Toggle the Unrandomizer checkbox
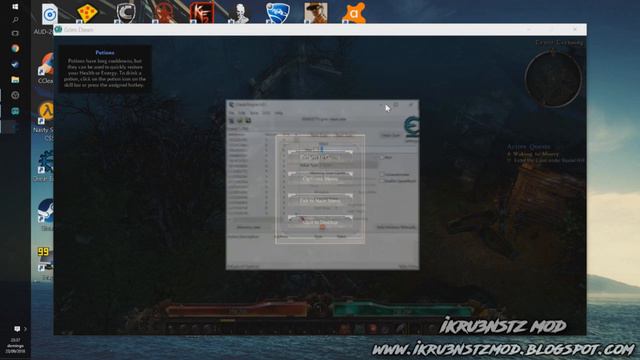 (x=382, y=174)
